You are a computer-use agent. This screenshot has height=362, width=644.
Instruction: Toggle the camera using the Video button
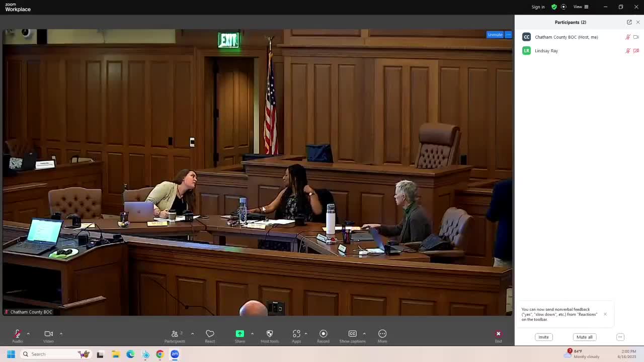pos(48,336)
